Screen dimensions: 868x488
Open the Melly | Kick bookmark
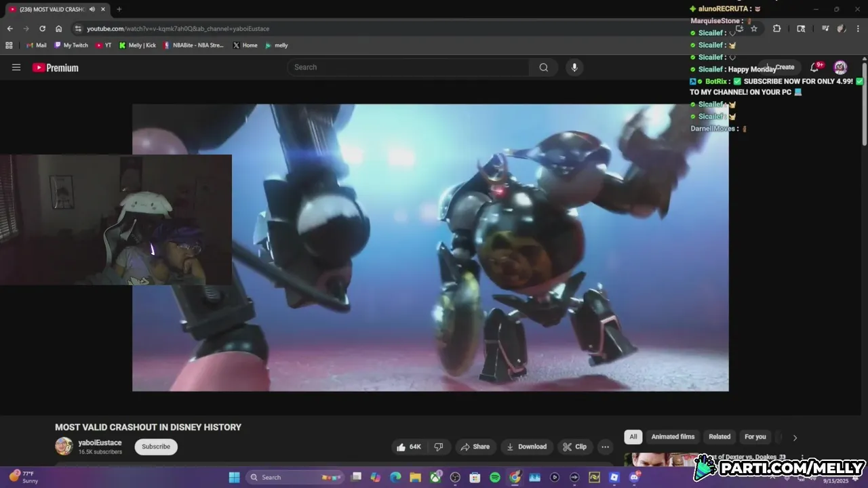click(x=137, y=45)
